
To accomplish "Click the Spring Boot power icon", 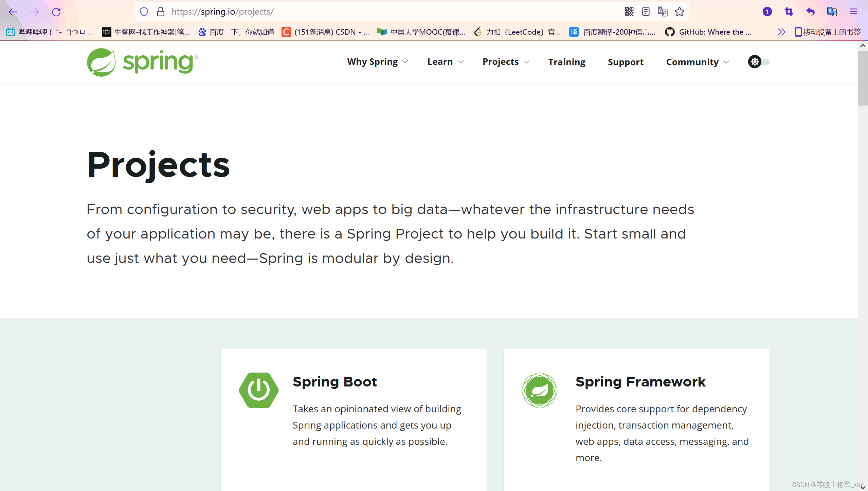I will pos(259,390).
